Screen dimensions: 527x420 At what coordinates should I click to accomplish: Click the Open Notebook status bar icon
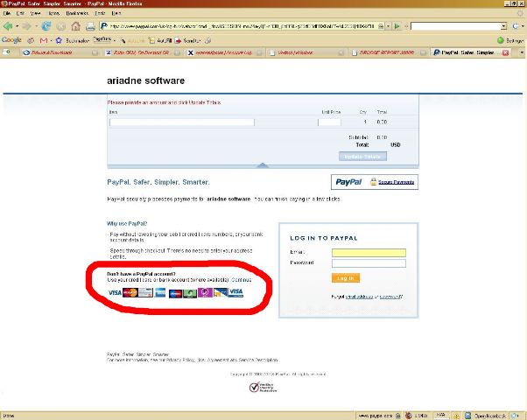click(467, 416)
